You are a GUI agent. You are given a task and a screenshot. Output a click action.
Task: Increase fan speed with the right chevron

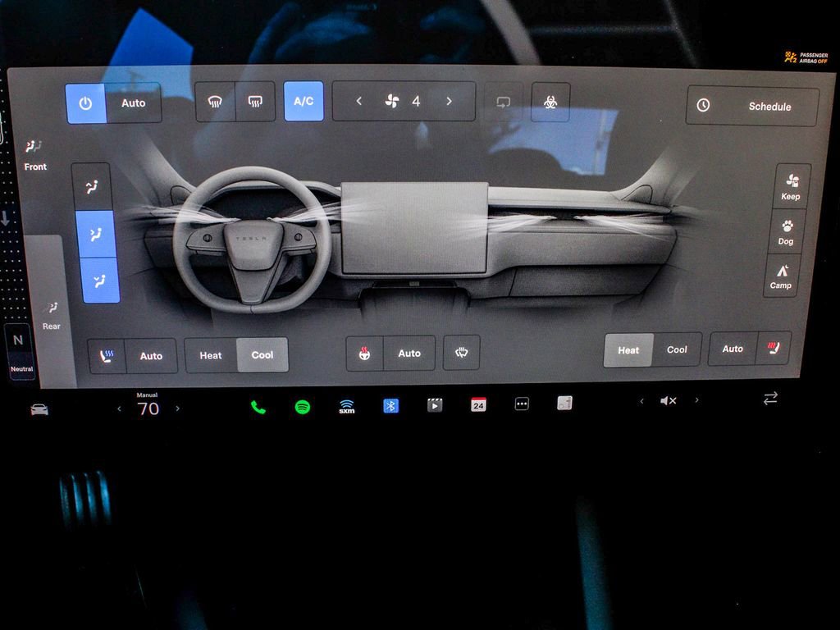click(449, 101)
